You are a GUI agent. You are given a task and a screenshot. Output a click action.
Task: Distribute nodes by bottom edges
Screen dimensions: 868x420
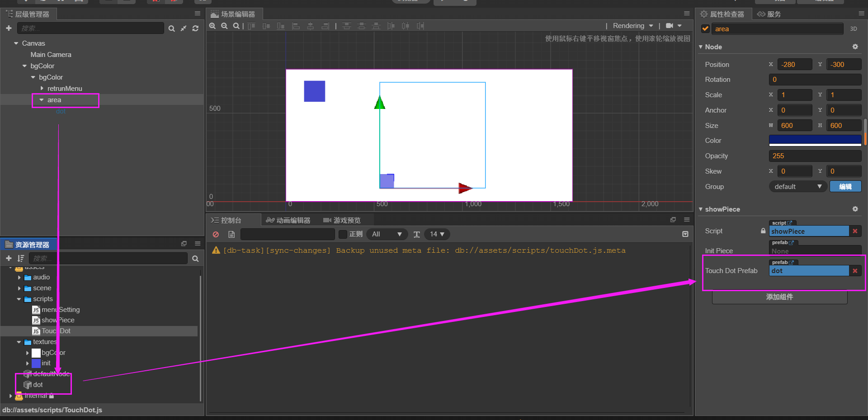pyautogui.click(x=376, y=26)
